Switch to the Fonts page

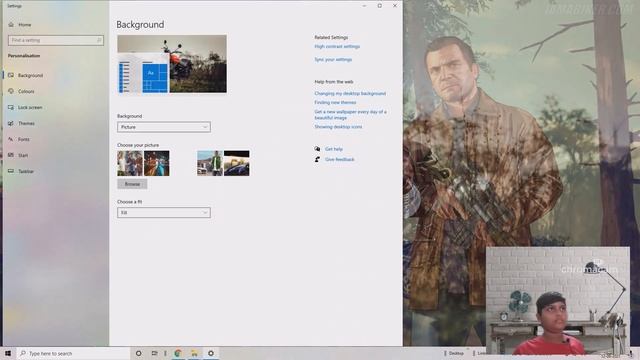24,139
